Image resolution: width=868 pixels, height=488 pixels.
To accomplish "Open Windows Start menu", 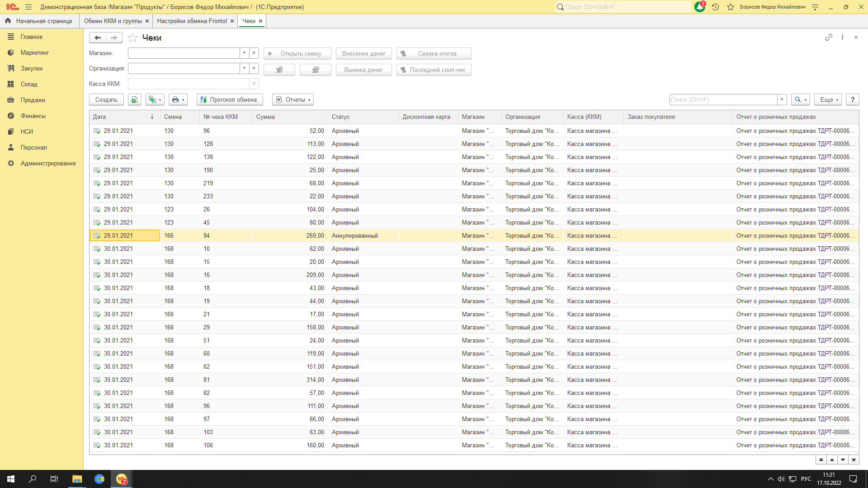I will point(11,479).
